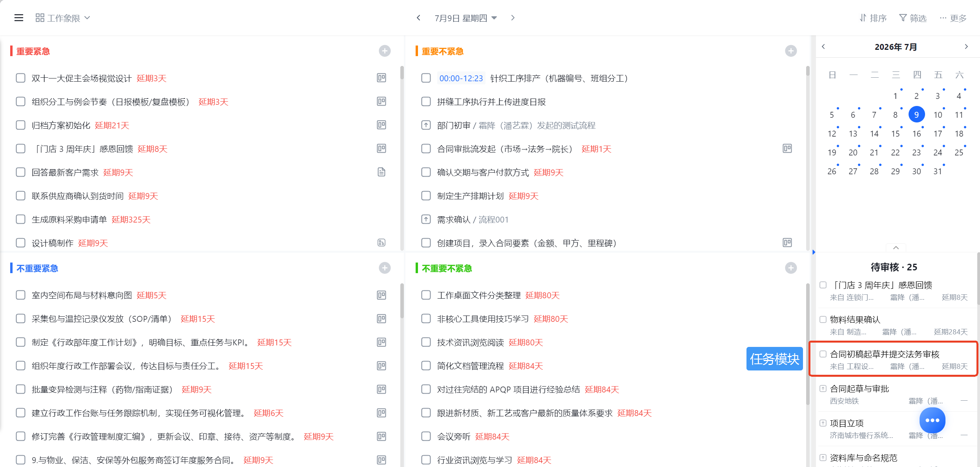
Task: Add task to 重要不紧急 quadrant
Action: [x=791, y=51]
